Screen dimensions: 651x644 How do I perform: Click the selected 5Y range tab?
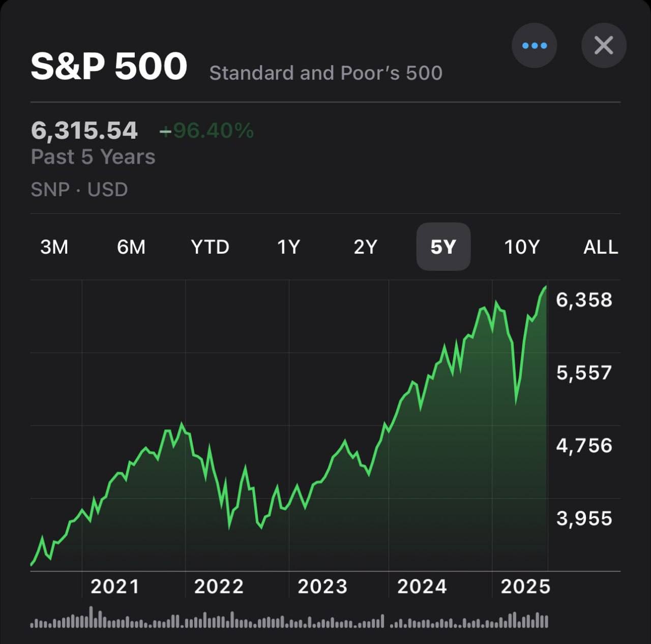pyautogui.click(x=443, y=247)
